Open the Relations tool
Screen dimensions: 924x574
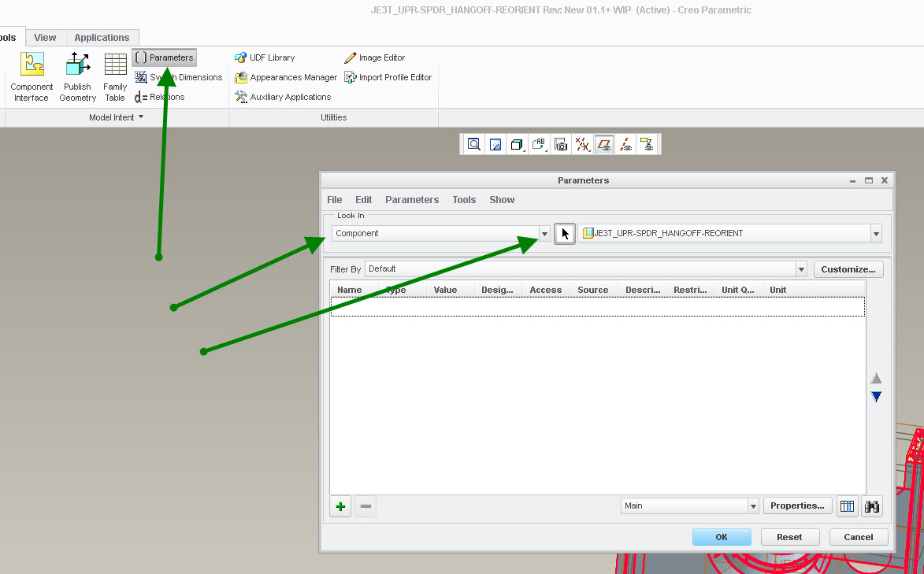click(160, 97)
